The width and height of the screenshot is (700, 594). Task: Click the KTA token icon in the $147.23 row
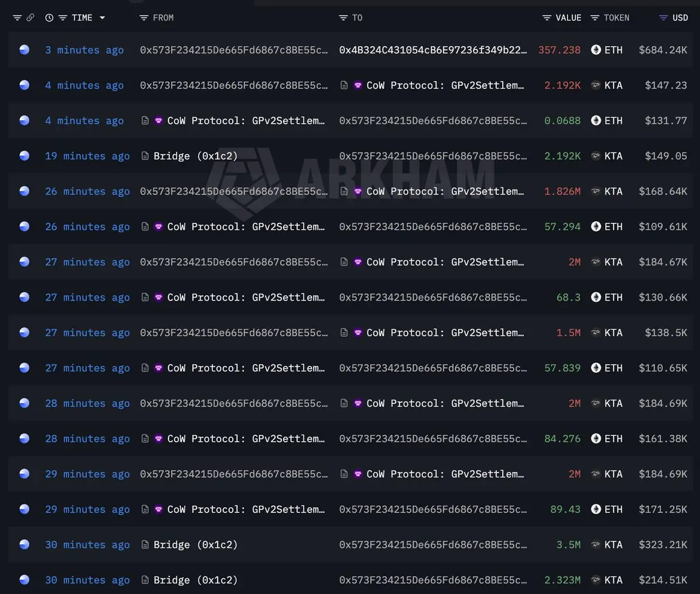(x=596, y=85)
